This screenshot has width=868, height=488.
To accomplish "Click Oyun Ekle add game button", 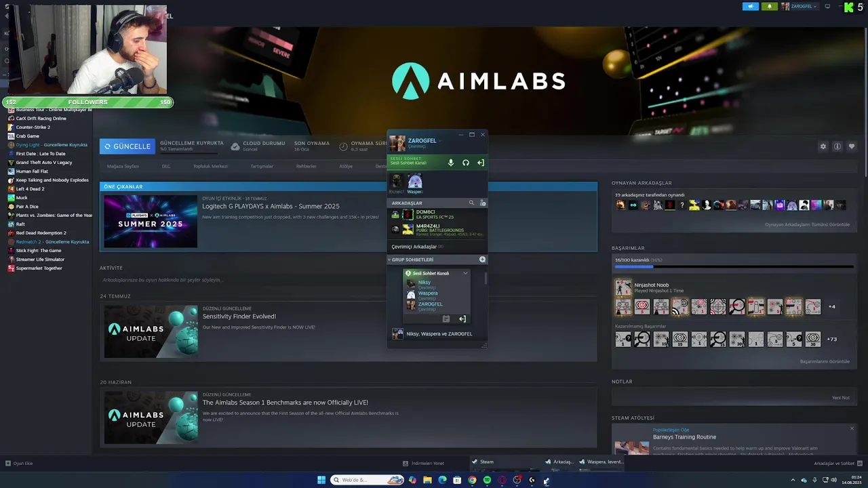I will click(x=19, y=464).
